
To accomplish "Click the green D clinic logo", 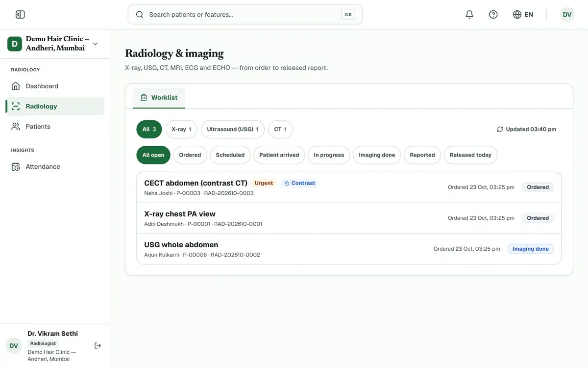I will (15, 44).
